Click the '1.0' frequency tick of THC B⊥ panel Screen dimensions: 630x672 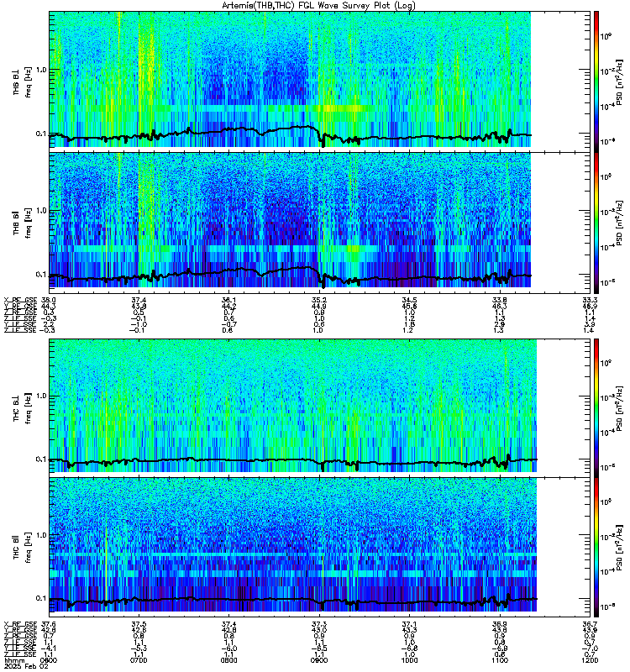click(41, 396)
